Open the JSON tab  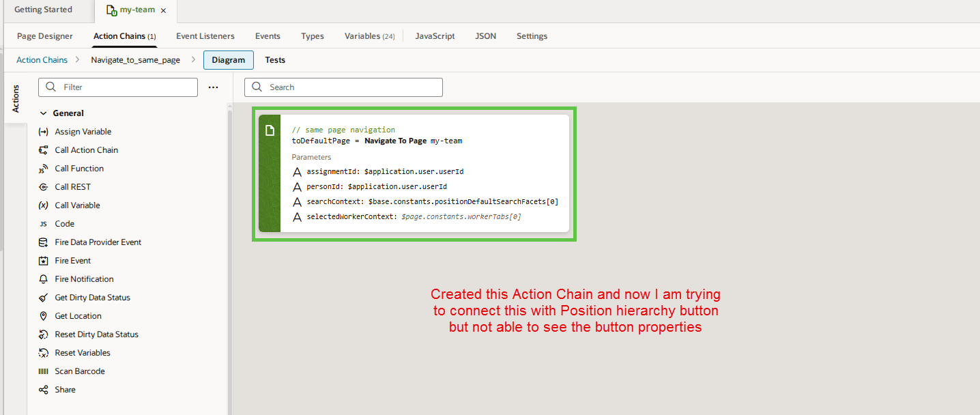(x=486, y=36)
